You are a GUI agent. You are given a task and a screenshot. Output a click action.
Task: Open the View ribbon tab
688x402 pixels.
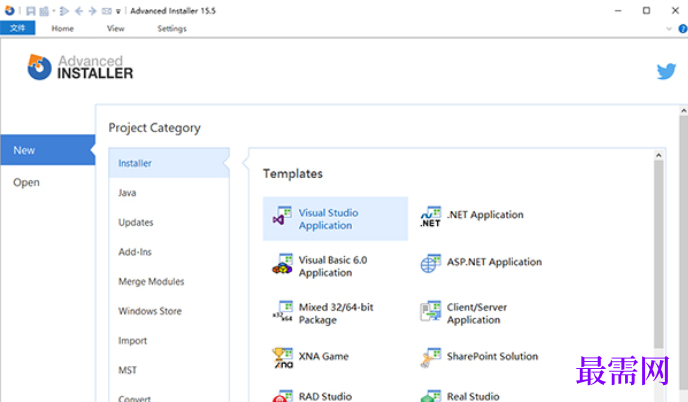pos(116,28)
